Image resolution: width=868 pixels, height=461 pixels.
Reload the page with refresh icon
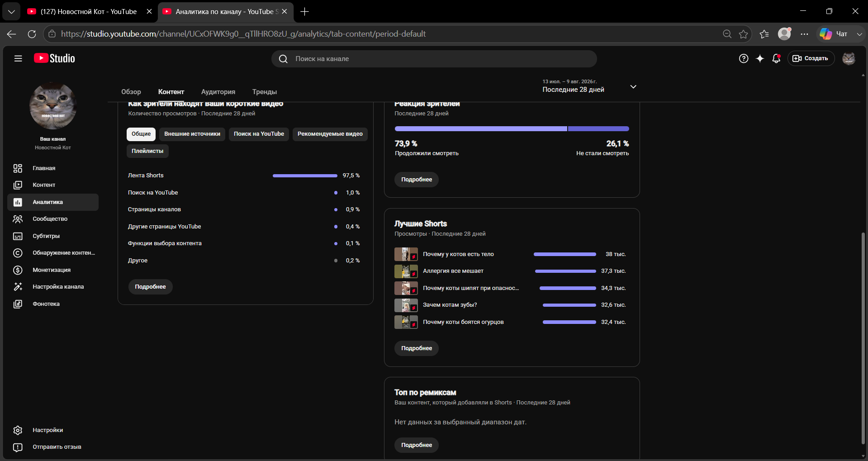tap(32, 34)
